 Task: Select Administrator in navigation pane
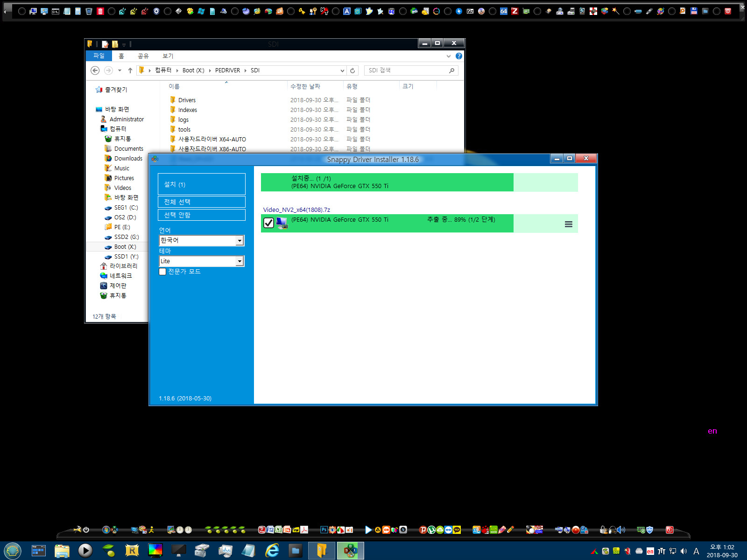coord(127,119)
